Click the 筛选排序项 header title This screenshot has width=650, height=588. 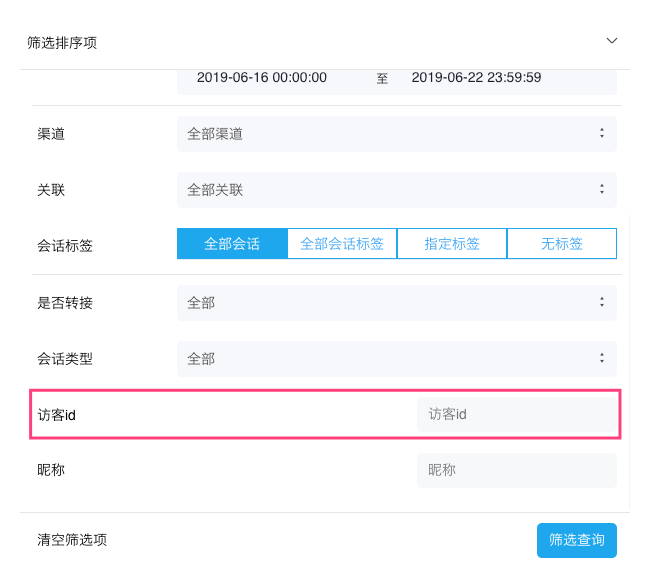[62, 43]
